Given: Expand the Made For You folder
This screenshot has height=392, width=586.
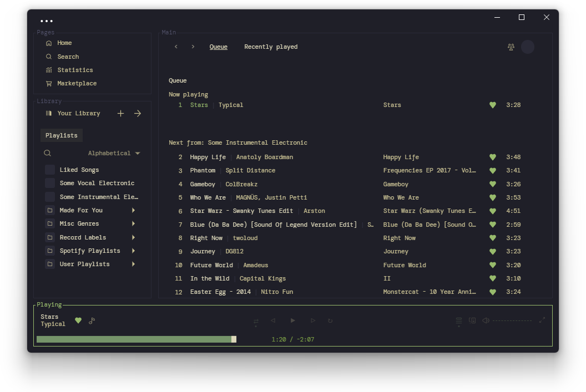Looking at the screenshot, I should point(133,210).
